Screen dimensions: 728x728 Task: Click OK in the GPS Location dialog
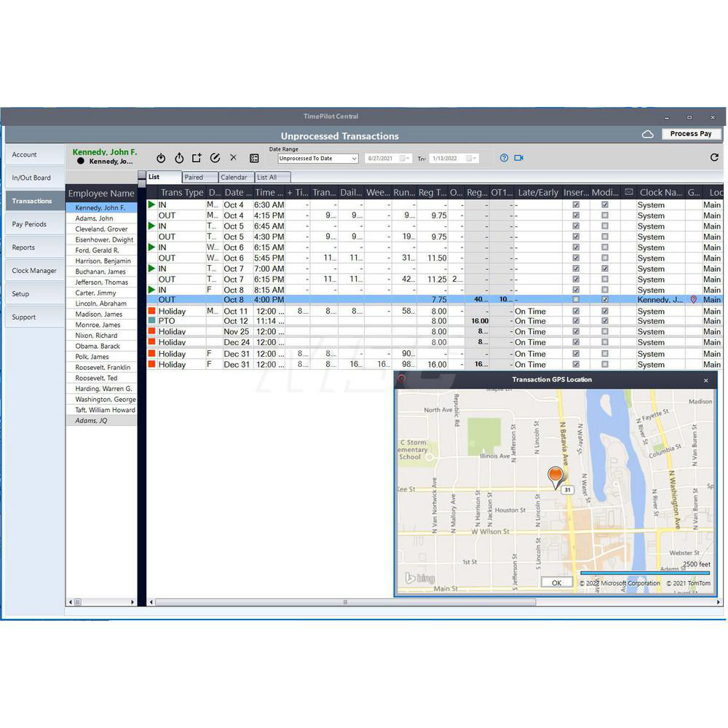[x=556, y=582]
